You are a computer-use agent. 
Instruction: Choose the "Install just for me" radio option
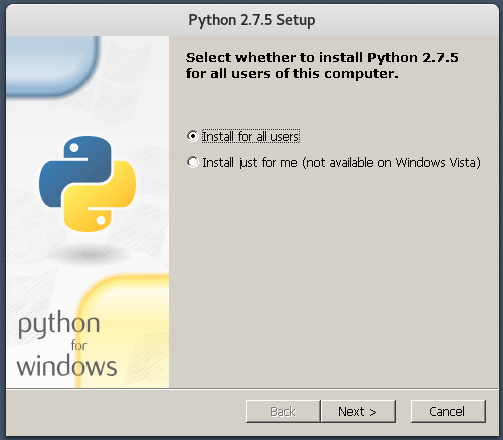(193, 162)
